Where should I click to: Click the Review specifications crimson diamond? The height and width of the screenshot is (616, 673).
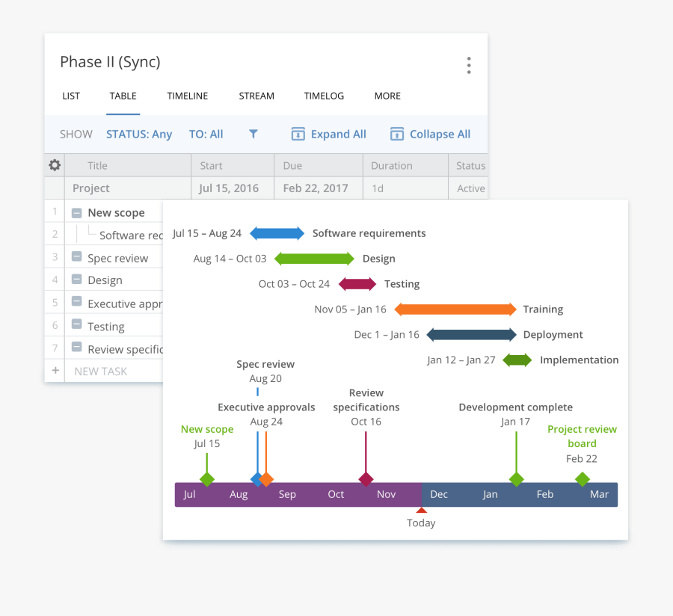click(x=366, y=479)
